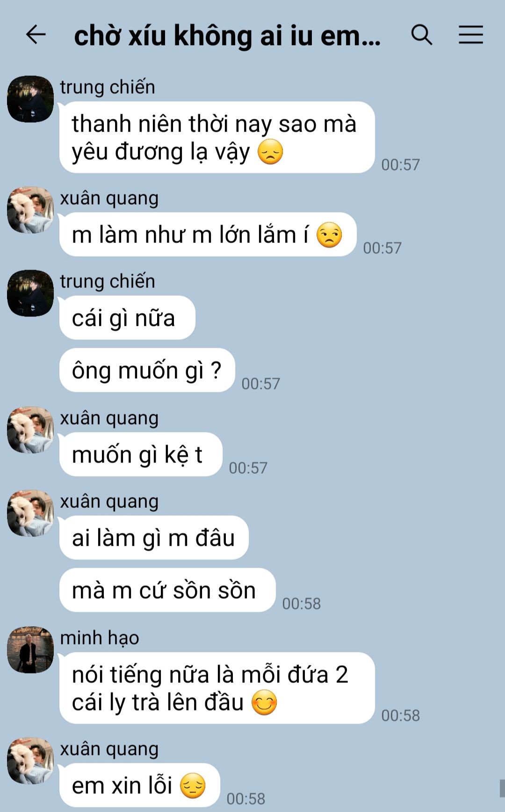Select the 'ai làm gì m đâu' message
Image resolution: width=505 pixels, height=812 pixels.
(x=154, y=538)
